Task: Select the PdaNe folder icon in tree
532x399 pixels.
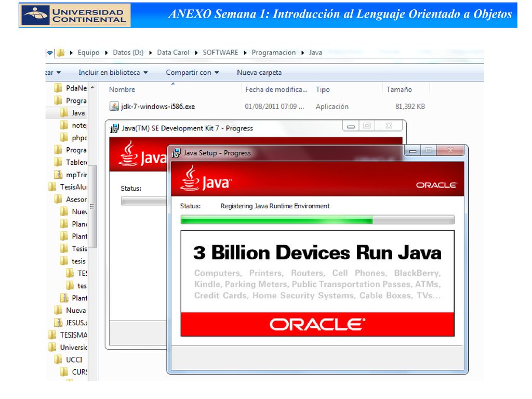Action: [x=58, y=88]
